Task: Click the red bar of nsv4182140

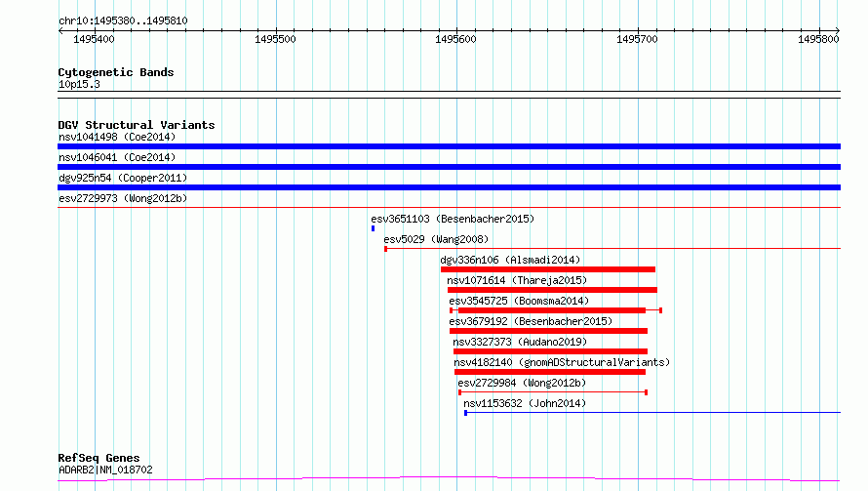Action: (x=550, y=372)
